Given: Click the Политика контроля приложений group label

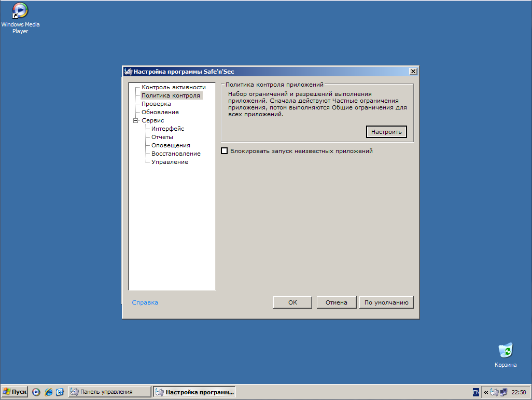Looking at the screenshot, I should click(x=274, y=85).
